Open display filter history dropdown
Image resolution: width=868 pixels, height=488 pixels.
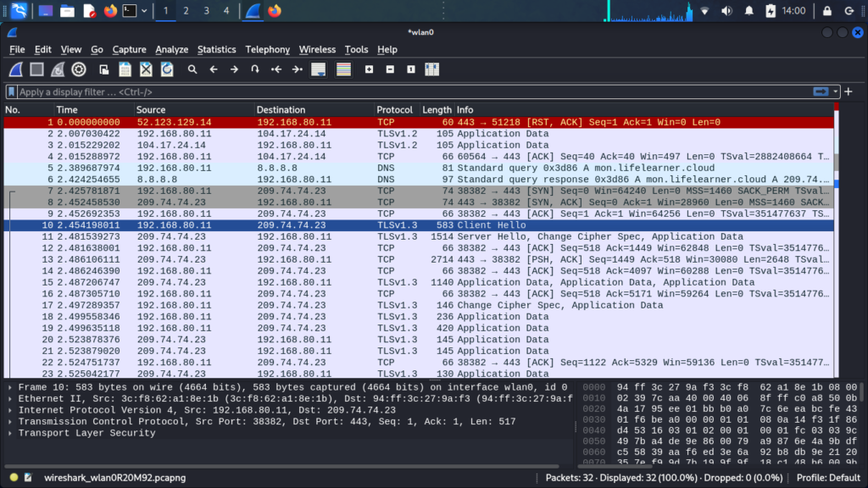[x=835, y=91]
